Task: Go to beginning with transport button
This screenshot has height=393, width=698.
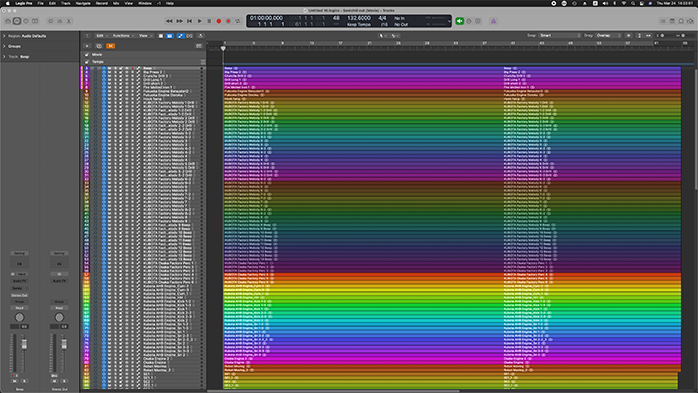Action: (190, 21)
